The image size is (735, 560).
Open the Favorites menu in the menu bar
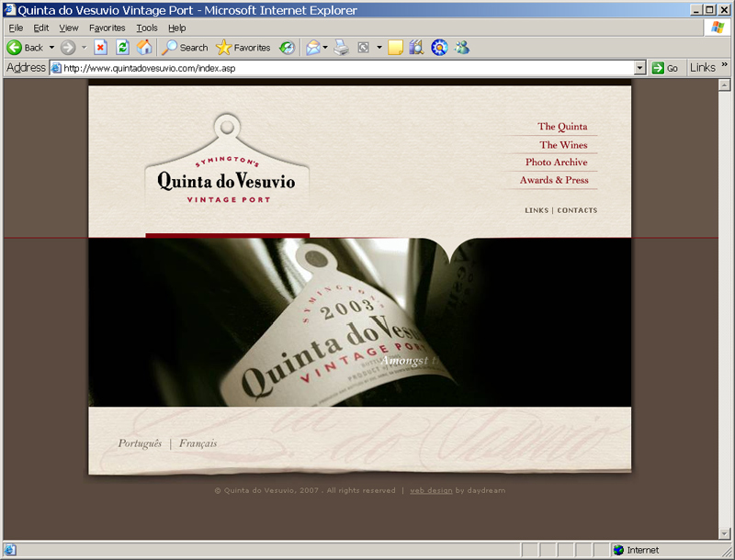point(107,28)
